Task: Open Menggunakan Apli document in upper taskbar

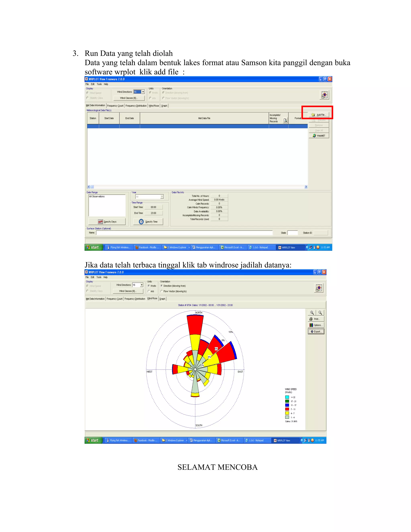Action: 204,247
